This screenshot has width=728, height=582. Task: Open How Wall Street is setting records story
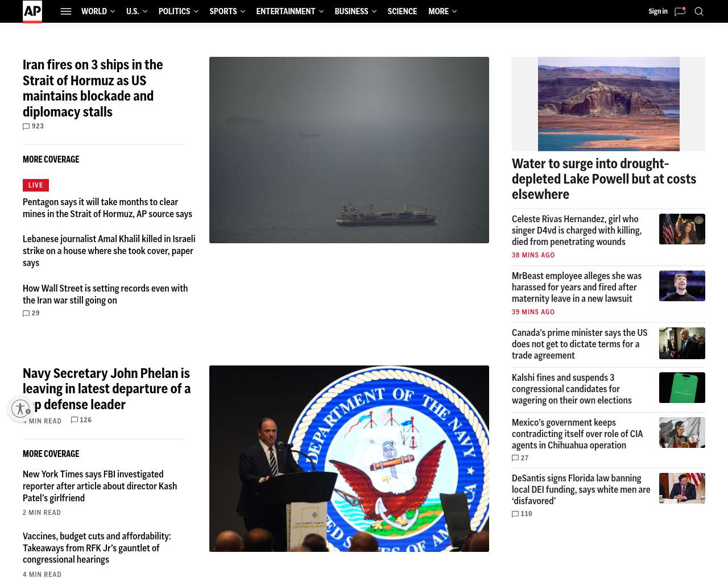[105, 294]
